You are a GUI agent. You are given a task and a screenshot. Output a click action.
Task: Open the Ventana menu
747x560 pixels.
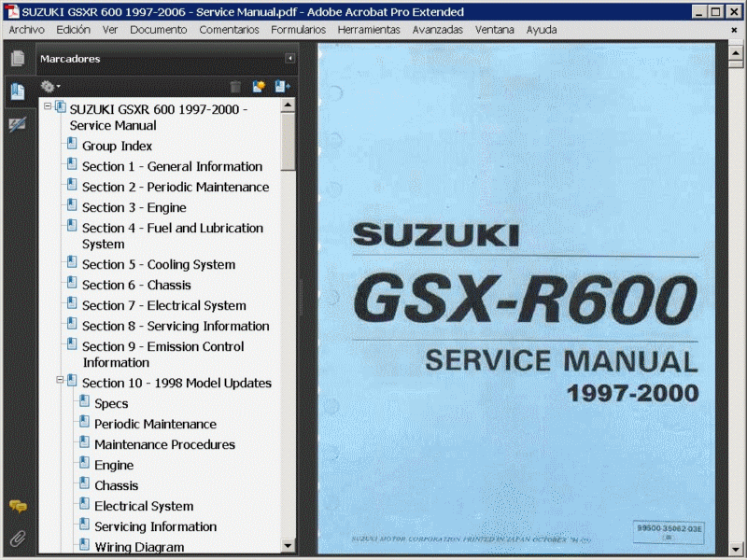point(495,30)
